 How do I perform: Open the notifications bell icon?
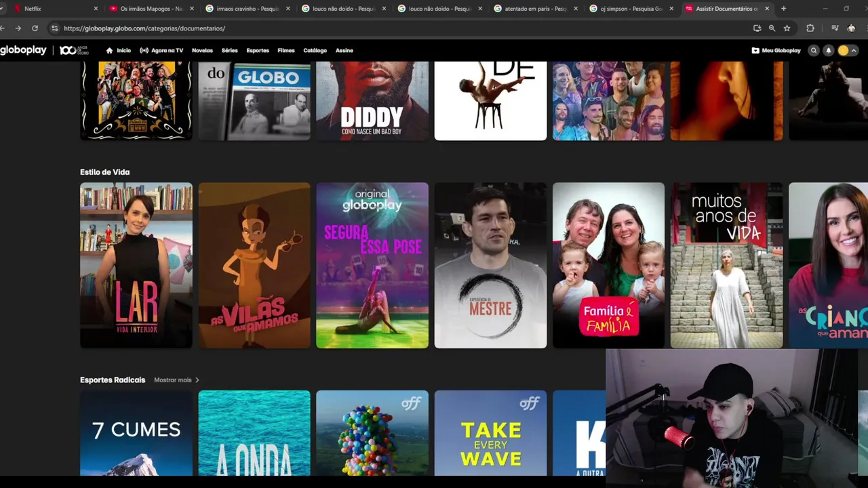pos(829,50)
